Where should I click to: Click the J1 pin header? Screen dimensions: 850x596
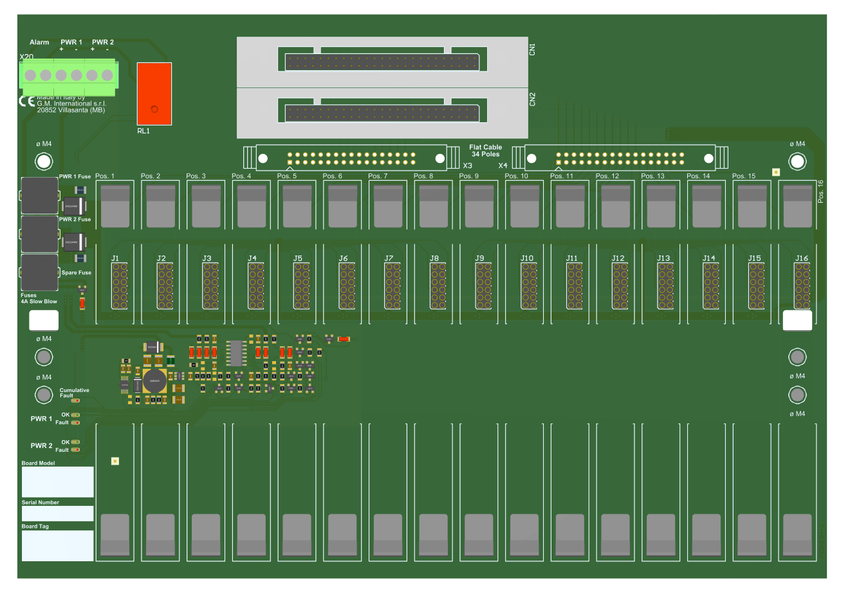[118, 285]
